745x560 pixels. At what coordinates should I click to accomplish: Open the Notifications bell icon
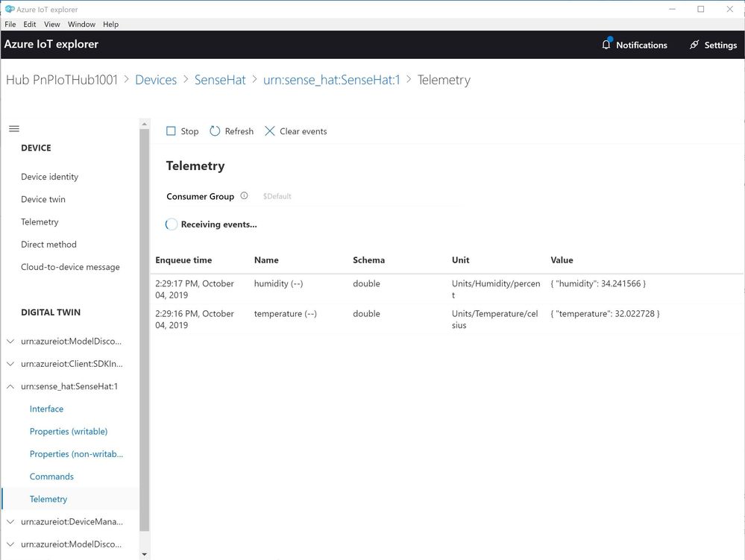pos(606,45)
